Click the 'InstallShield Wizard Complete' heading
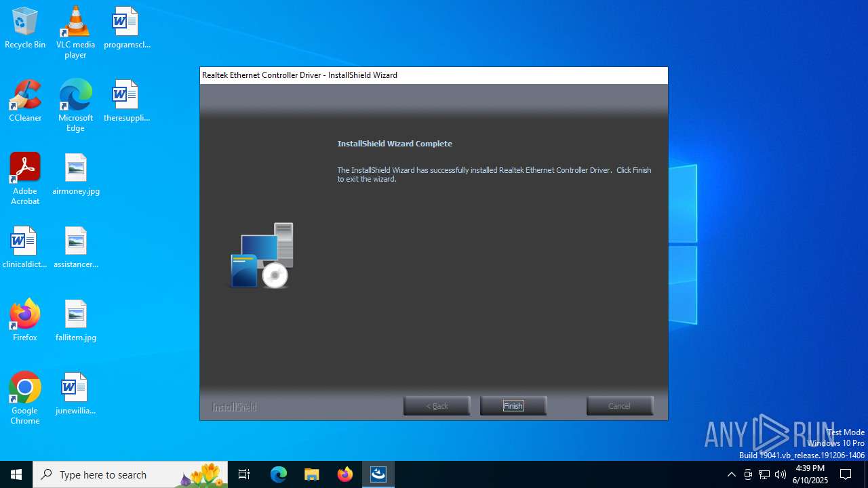The width and height of the screenshot is (868, 488). pyautogui.click(x=395, y=144)
